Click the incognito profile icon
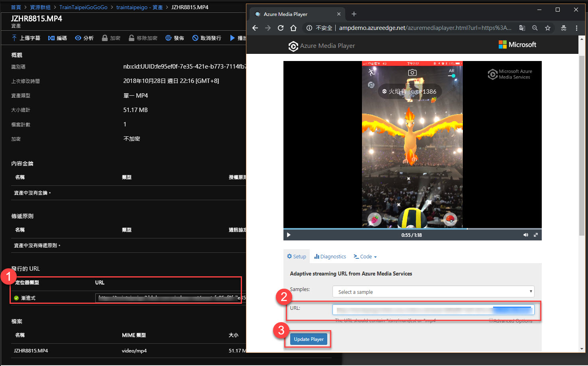This screenshot has height=366, width=588. coord(564,28)
